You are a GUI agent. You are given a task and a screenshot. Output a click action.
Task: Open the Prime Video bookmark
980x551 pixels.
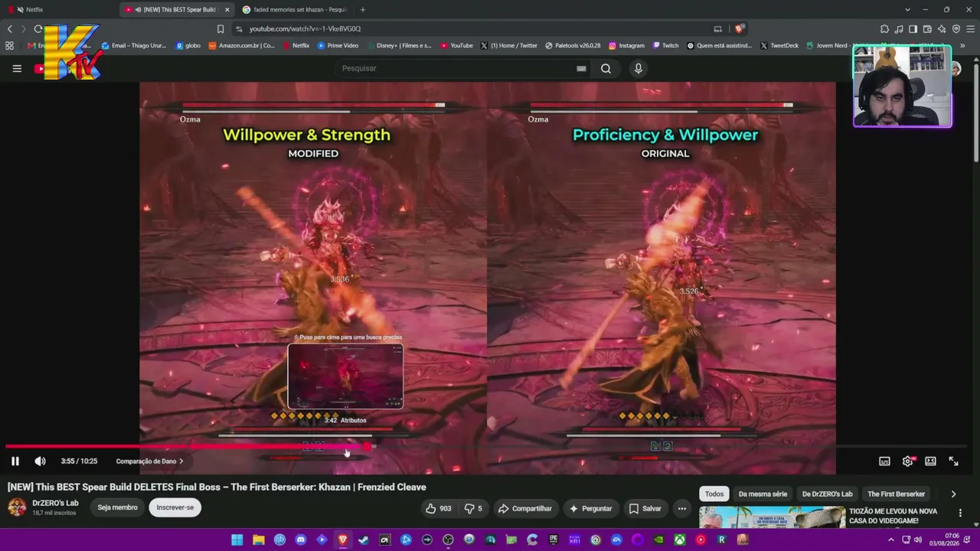[x=338, y=45]
